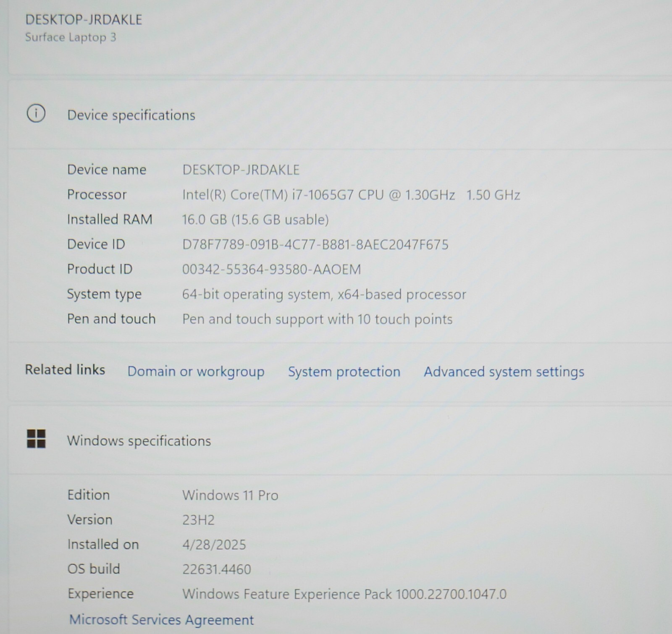The width and height of the screenshot is (672, 634).
Task: Open the System protection link
Action: click(344, 372)
